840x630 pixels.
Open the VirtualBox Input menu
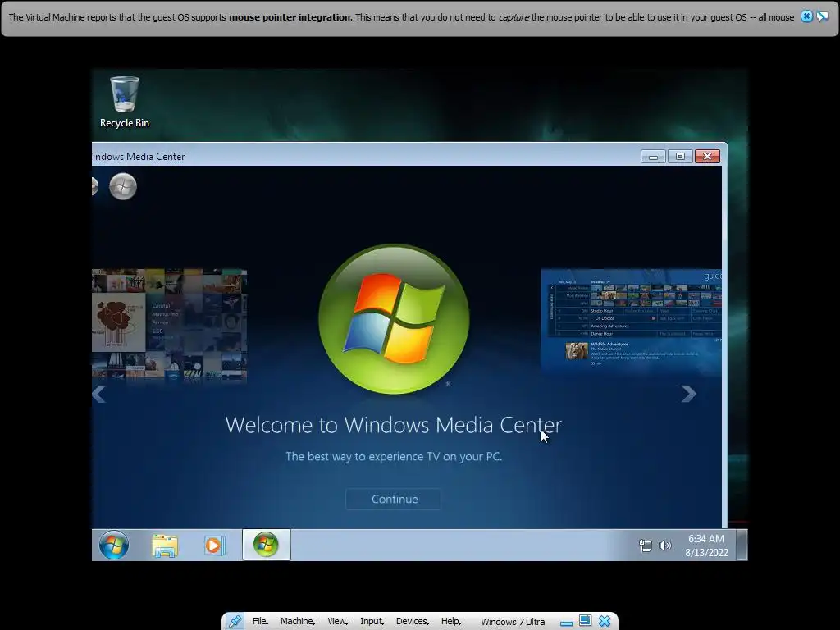[x=372, y=622]
